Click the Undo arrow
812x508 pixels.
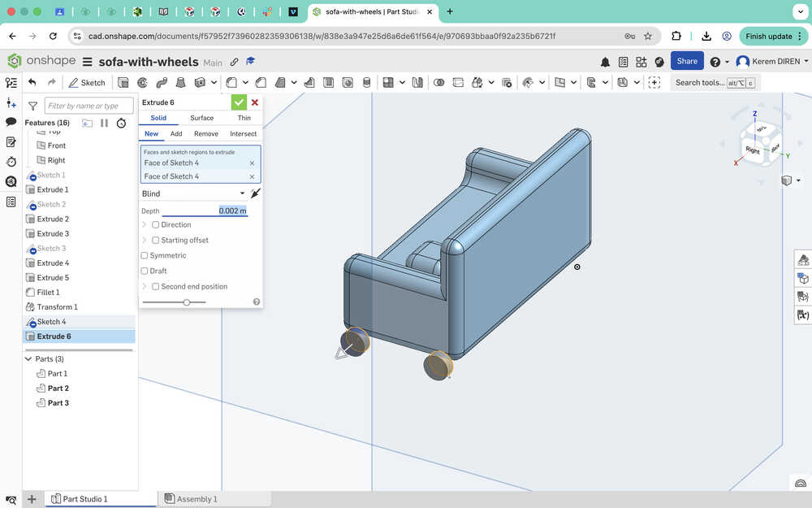(x=32, y=82)
